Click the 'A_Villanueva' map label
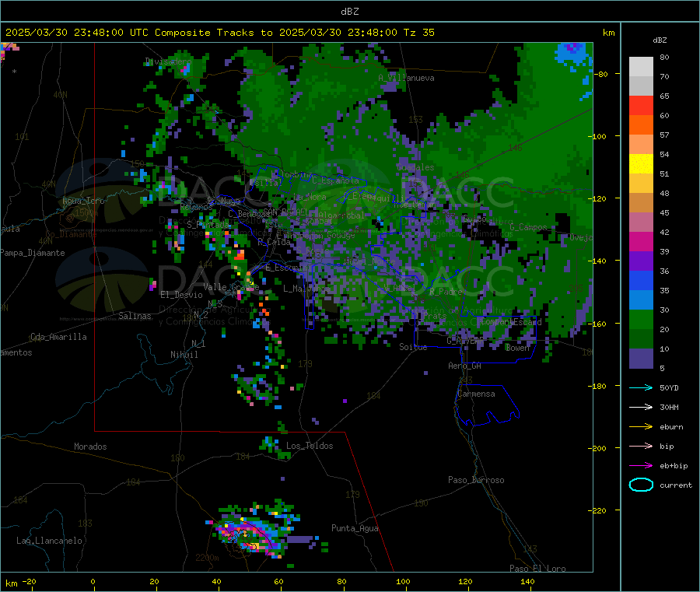Image resolution: width=700 pixels, height=592 pixels. [x=406, y=78]
